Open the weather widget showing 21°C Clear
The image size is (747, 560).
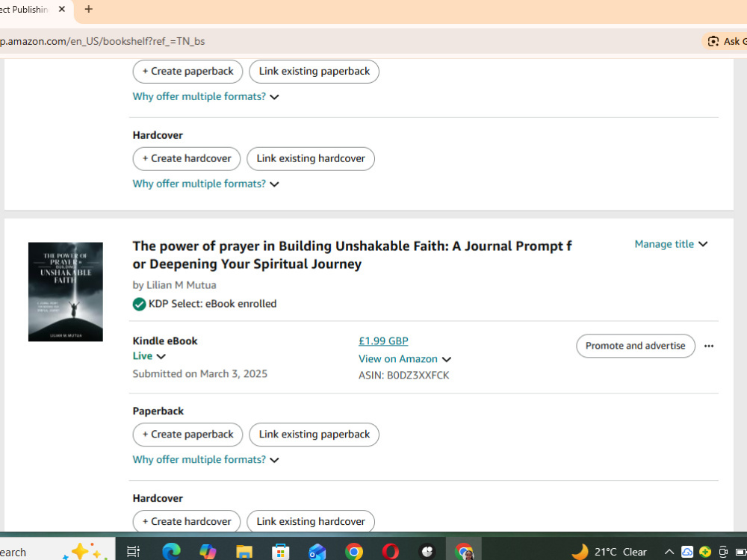(609, 552)
